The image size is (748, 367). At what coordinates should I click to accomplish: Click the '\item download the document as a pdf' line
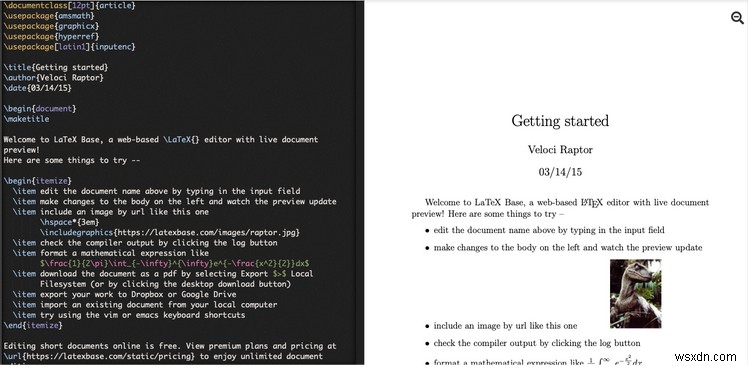[x=163, y=274]
